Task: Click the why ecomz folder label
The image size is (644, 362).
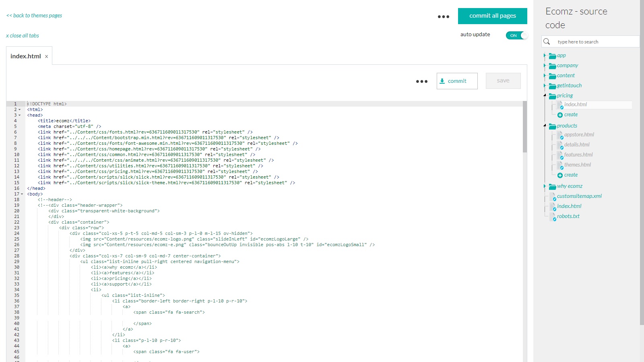Action: (570, 186)
